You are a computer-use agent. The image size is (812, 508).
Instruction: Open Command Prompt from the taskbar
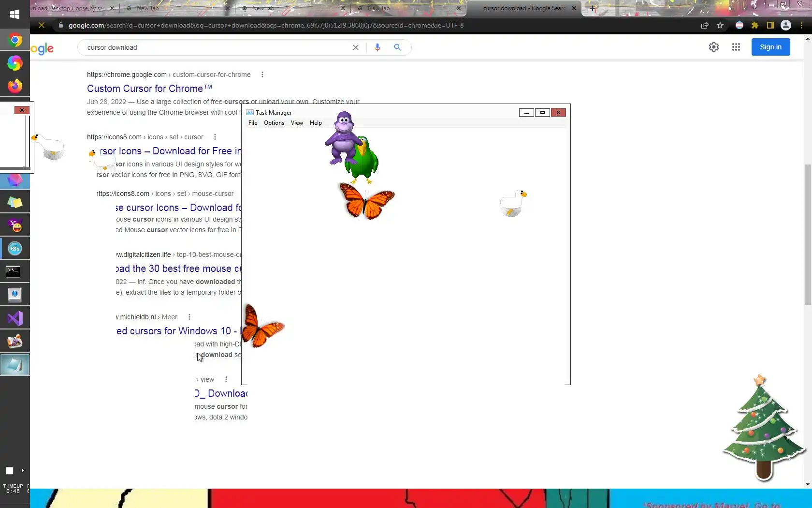pyautogui.click(x=13, y=271)
